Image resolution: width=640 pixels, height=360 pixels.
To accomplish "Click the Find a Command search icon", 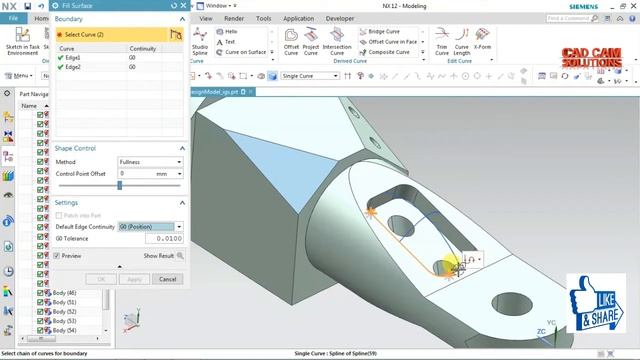I will [x=595, y=18].
